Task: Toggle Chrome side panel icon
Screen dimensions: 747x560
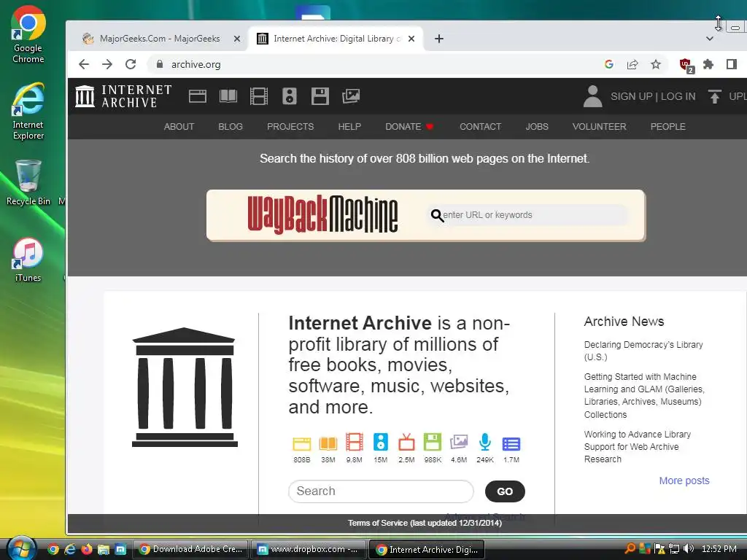Action: pyautogui.click(x=732, y=64)
